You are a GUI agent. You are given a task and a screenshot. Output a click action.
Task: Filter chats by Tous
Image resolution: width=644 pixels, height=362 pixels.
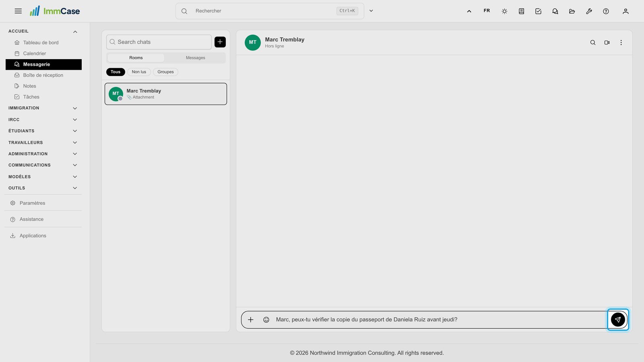tap(116, 72)
